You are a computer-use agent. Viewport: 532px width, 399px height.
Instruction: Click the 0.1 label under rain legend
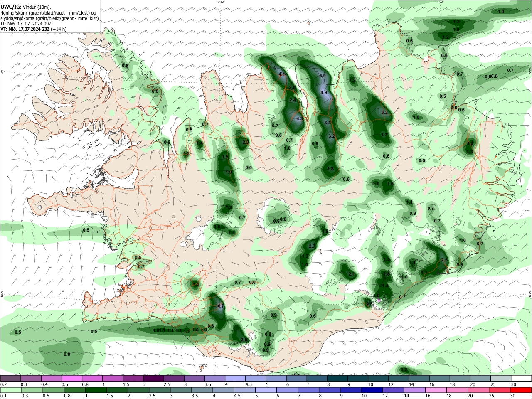[3, 396]
